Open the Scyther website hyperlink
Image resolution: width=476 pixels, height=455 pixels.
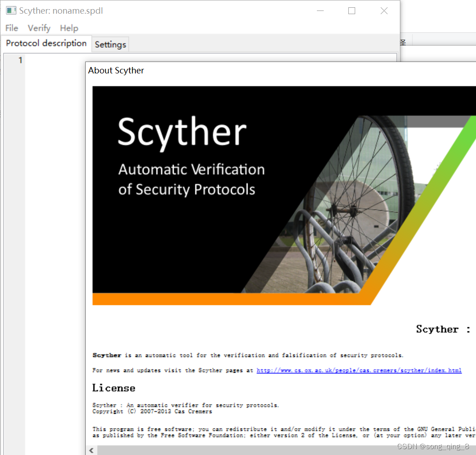pos(359,370)
